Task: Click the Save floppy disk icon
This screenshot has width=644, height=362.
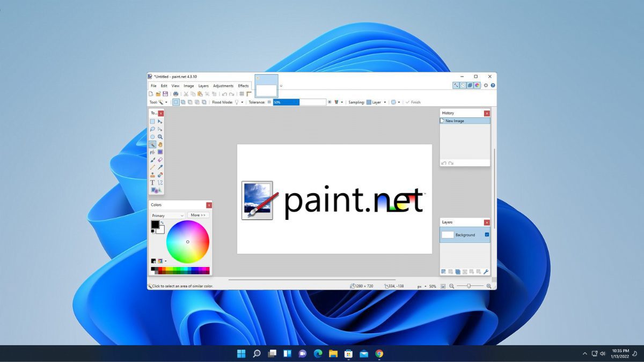Action: click(165, 94)
